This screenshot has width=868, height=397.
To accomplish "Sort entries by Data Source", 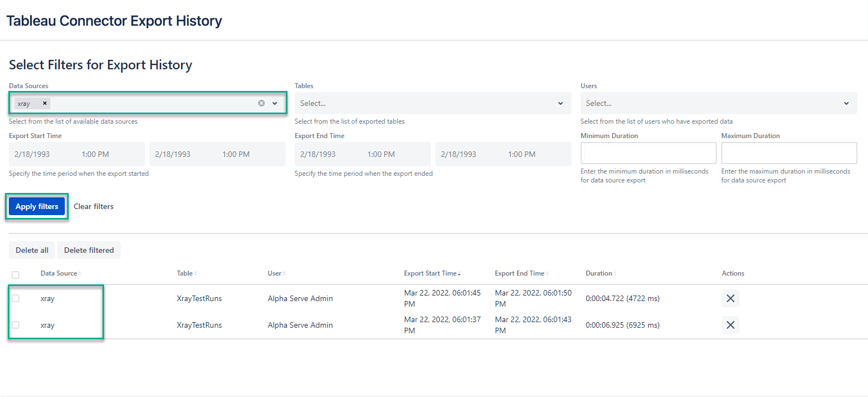I will pyautogui.click(x=80, y=273).
